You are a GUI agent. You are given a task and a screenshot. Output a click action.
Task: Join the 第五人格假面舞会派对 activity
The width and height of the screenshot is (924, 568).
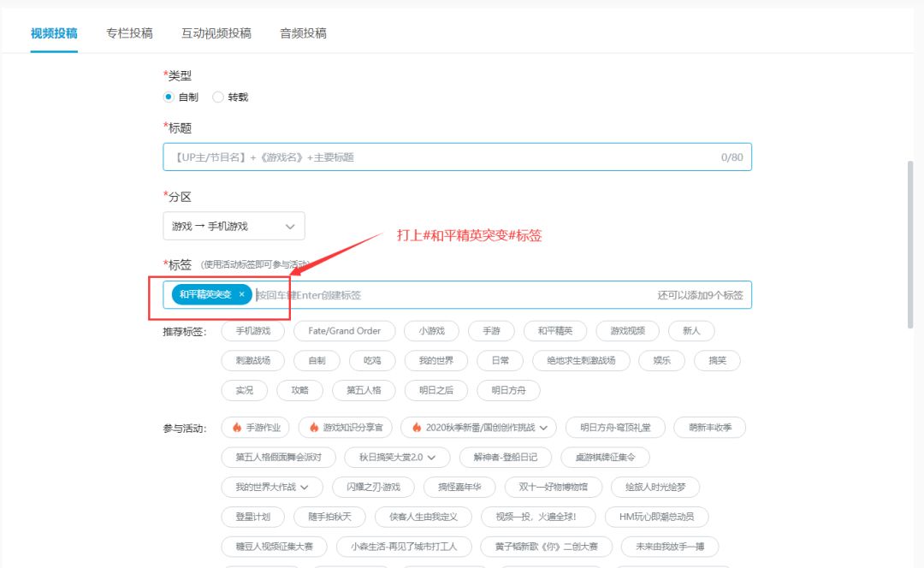(x=279, y=458)
